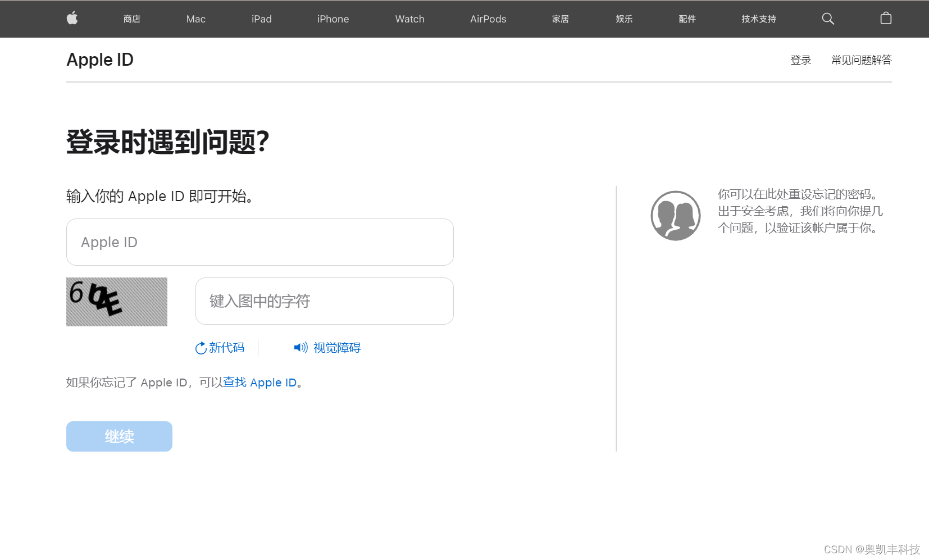Image resolution: width=929 pixels, height=560 pixels.
Task: Select the AirPods navigation item
Action: pyautogui.click(x=488, y=19)
